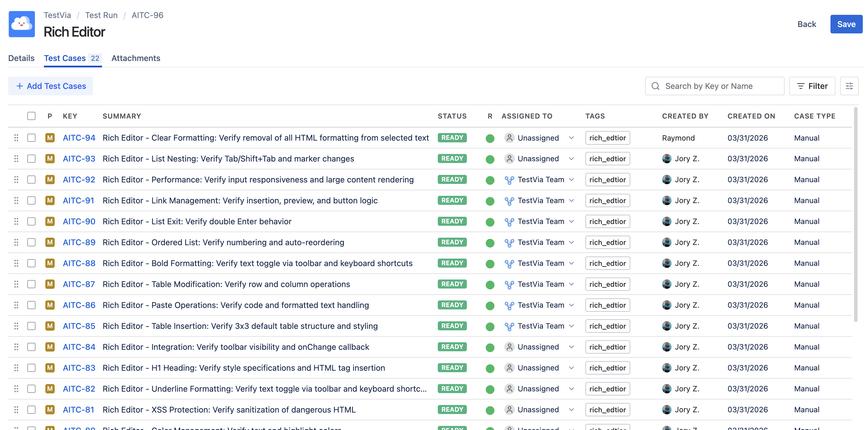
Task: Click the unassigned person icon for AITC-84
Action: 509,347
